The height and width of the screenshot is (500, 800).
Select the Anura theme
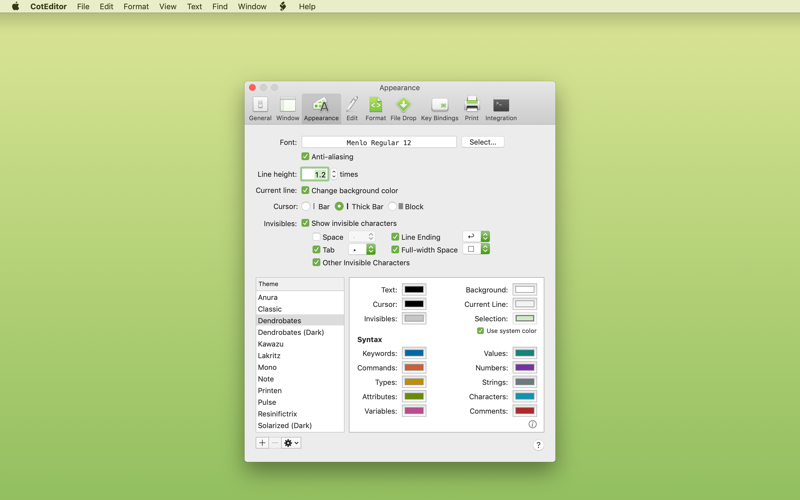click(300, 297)
